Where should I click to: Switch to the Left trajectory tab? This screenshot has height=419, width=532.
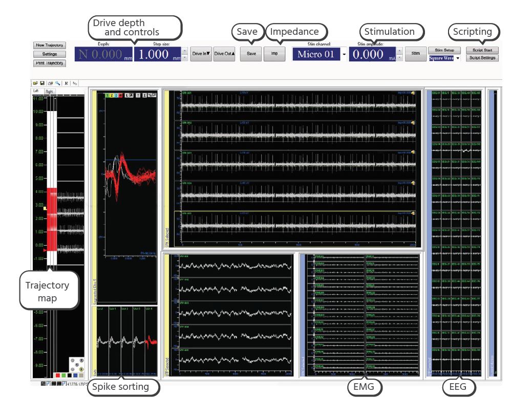pos(36,91)
